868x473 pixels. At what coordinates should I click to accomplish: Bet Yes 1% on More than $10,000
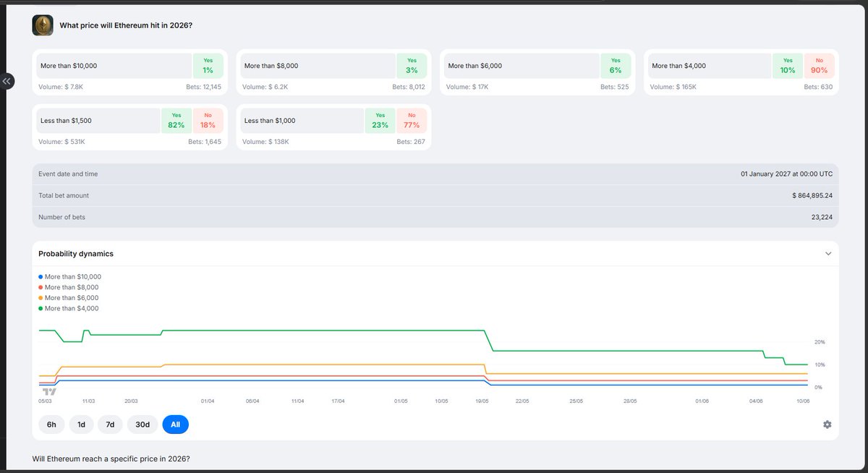click(x=208, y=66)
